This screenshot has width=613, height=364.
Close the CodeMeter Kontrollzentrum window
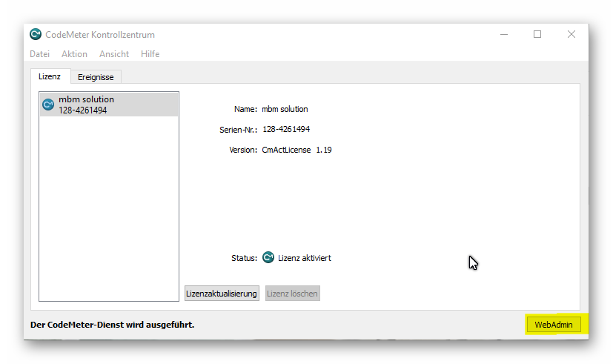[x=571, y=34]
